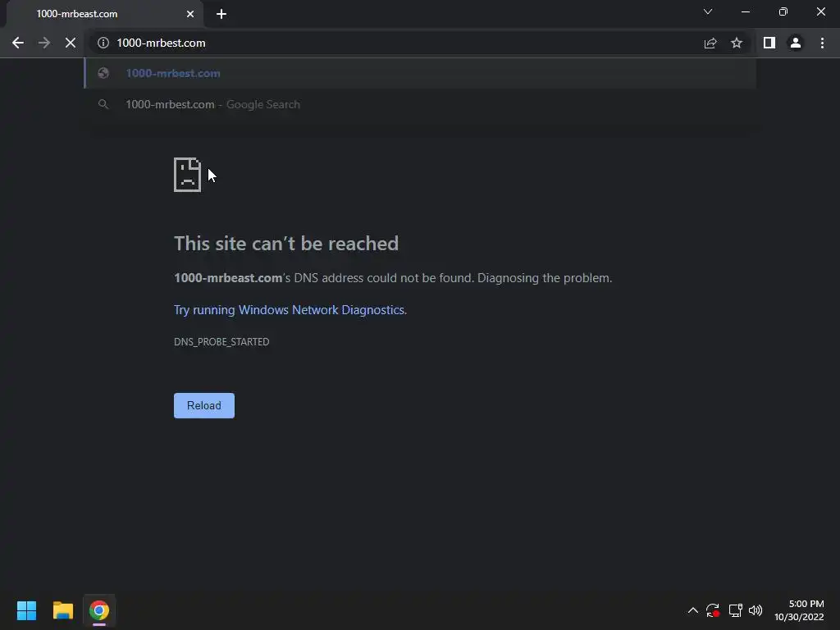This screenshot has height=630, width=840.
Task: Open a new tab
Action: point(221,14)
